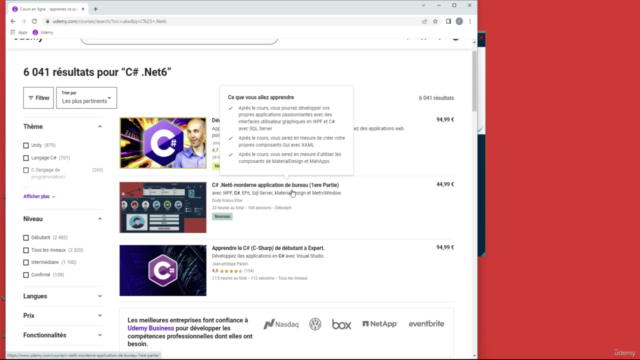The width and height of the screenshot is (640, 360).
Task: Click the Nouveau badge on second course
Action: coord(222,216)
